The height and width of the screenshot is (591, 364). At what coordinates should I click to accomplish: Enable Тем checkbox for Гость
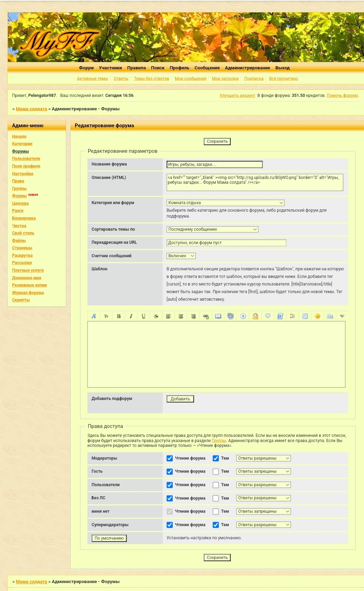click(x=216, y=472)
